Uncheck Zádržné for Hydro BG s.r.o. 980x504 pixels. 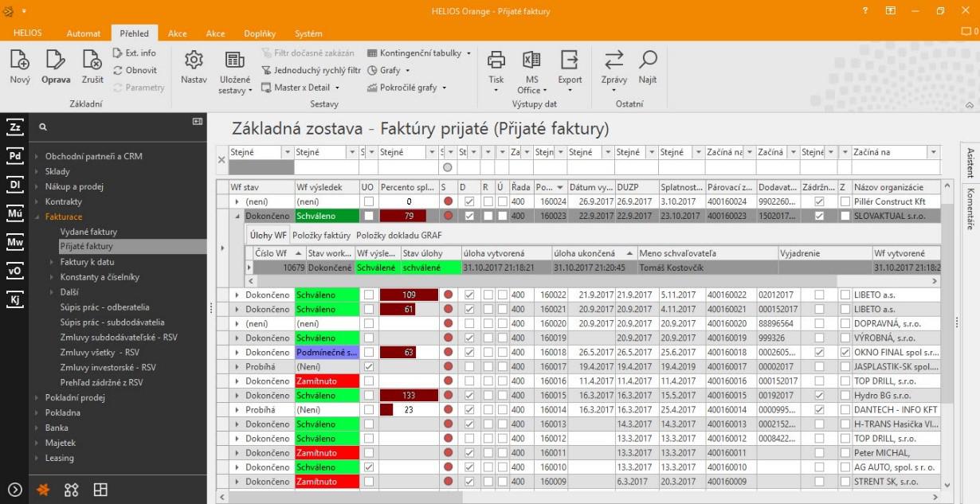click(819, 396)
